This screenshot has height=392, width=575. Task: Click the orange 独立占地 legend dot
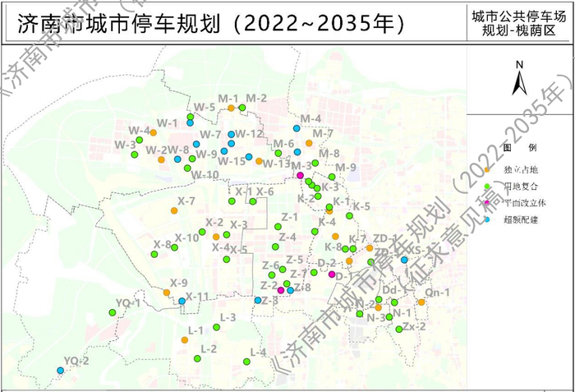(x=487, y=170)
